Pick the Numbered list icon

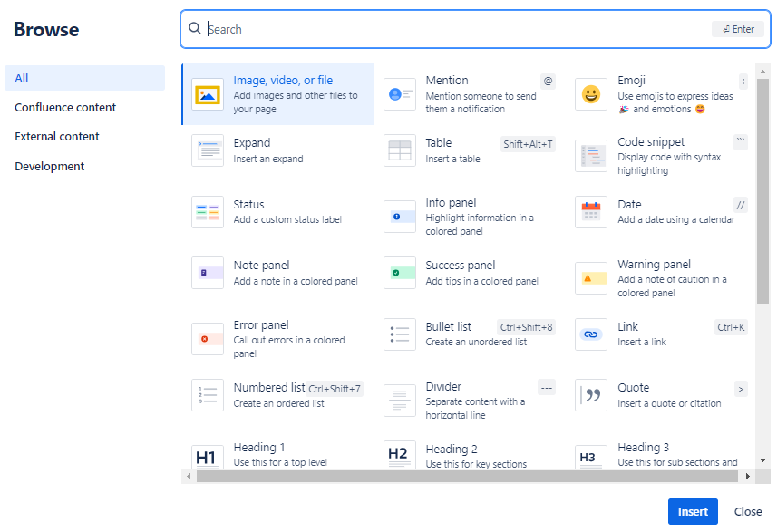(207, 395)
